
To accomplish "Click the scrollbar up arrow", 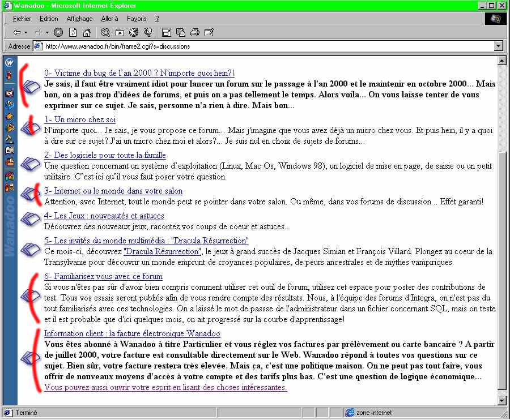I will (x=502, y=61).
